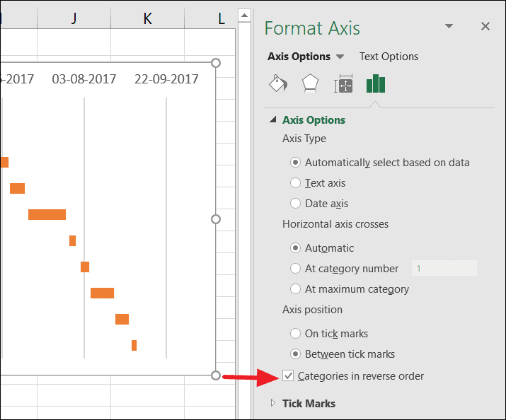This screenshot has height=420, width=506.
Task: Open the Size & Properties tab icon
Action: [343, 84]
